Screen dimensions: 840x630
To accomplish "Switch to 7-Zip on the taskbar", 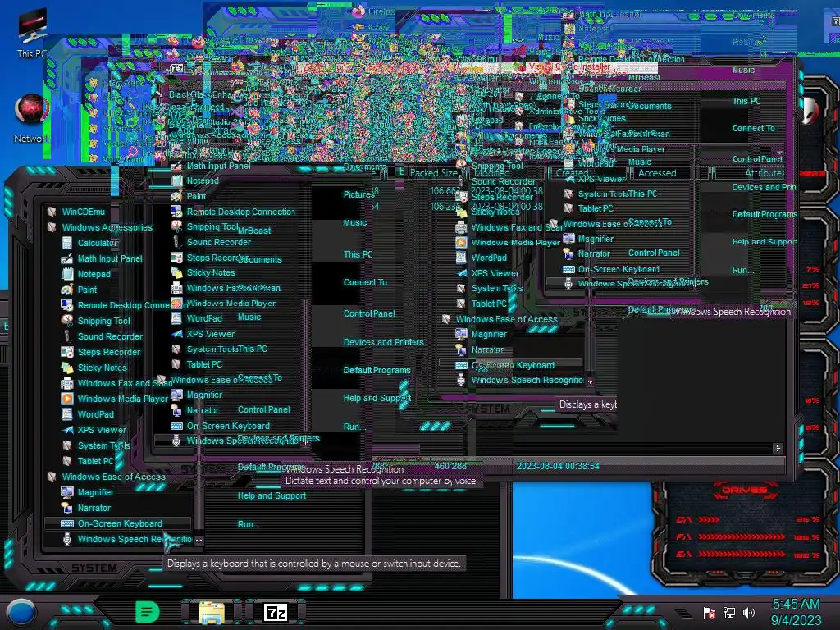I will click(x=276, y=612).
